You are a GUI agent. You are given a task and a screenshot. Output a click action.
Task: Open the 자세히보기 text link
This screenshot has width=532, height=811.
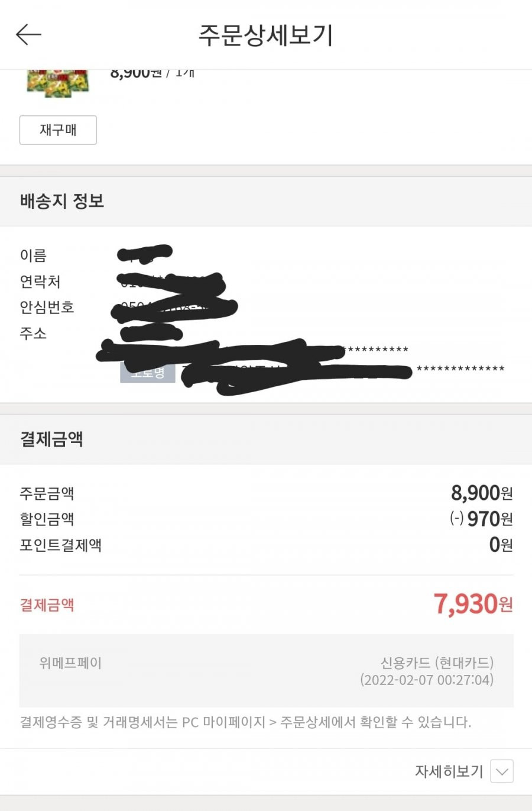449,771
